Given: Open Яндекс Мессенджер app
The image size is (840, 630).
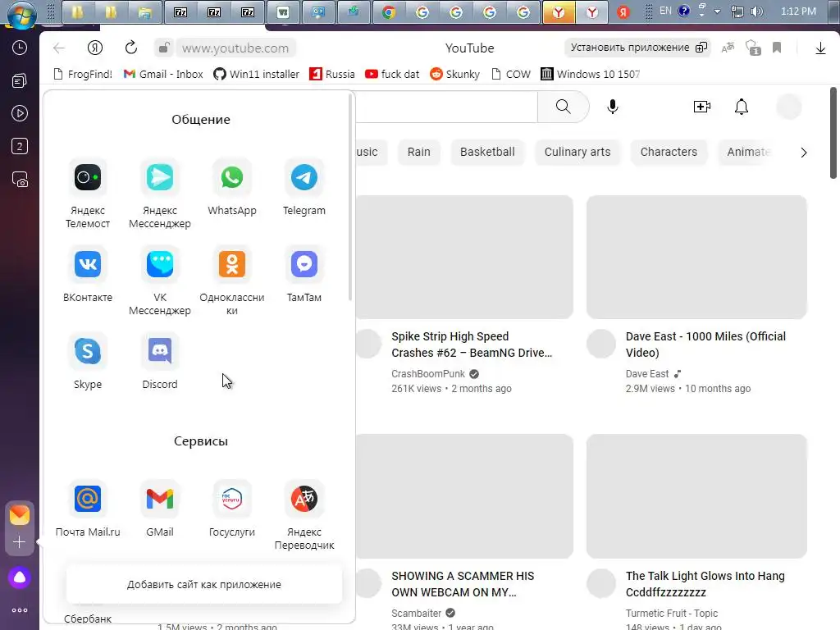Looking at the screenshot, I should point(160,177).
